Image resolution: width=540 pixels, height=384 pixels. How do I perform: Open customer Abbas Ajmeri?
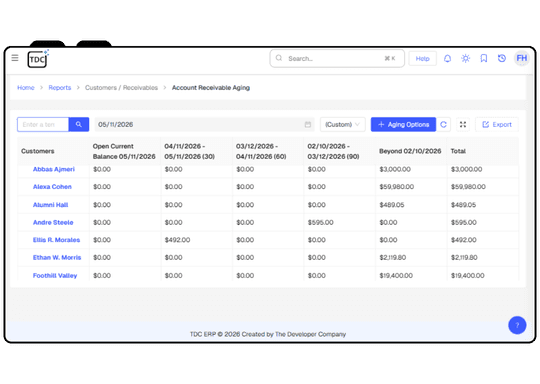[54, 169]
